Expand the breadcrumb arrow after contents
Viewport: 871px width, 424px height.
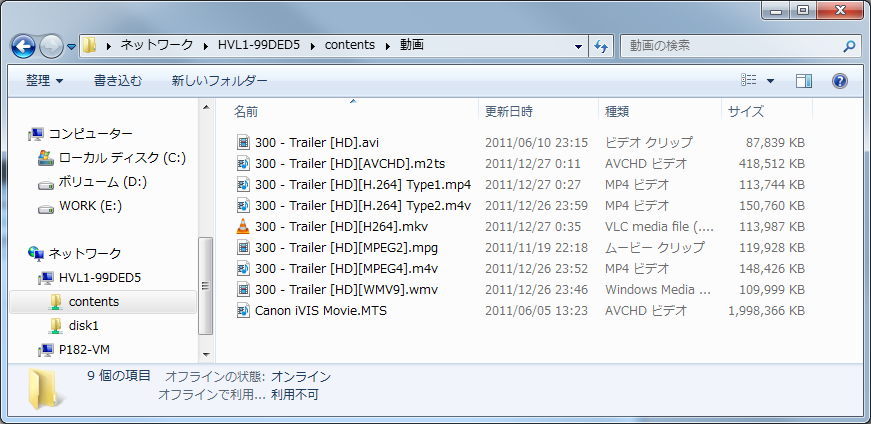pyautogui.click(x=387, y=46)
